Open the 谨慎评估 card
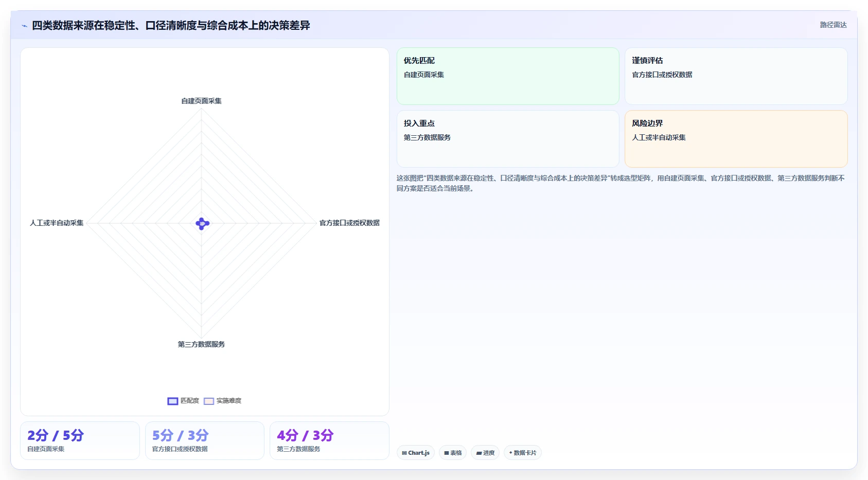Image resolution: width=868 pixels, height=480 pixels. point(736,76)
